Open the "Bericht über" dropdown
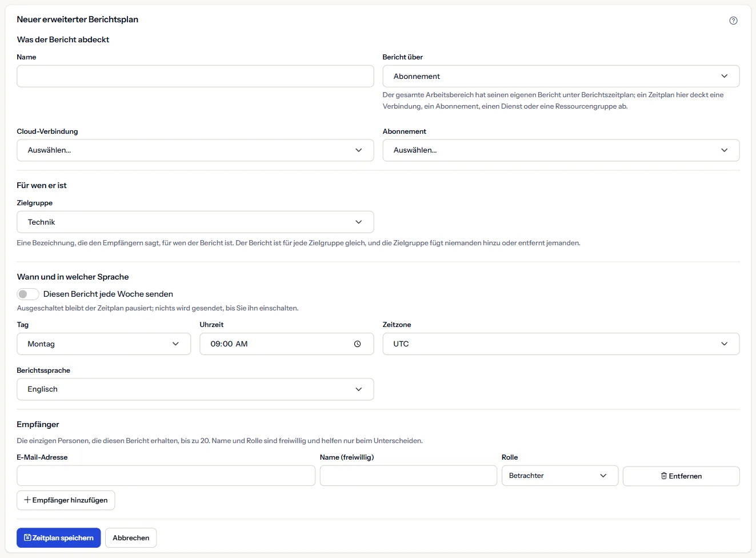Screen dimensions: 756x558 (x=561, y=76)
